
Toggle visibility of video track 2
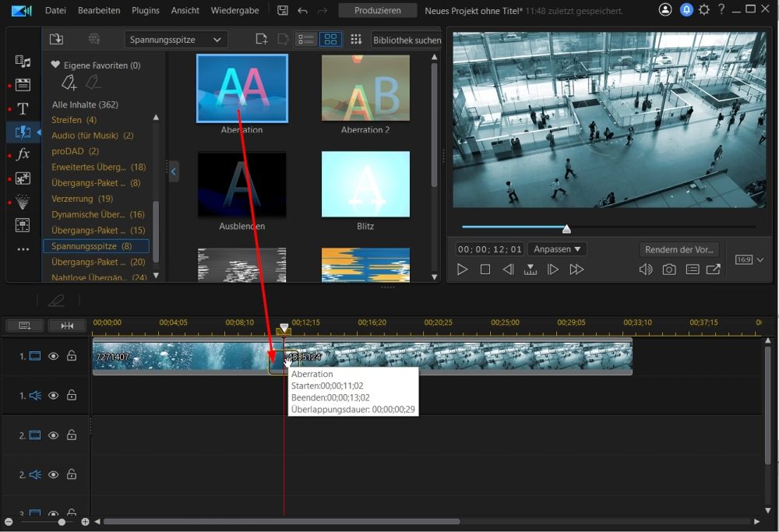click(x=53, y=435)
